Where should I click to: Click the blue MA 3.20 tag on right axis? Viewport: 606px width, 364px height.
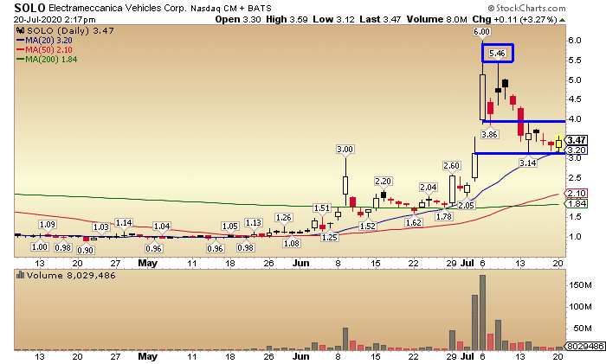pyautogui.click(x=577, y=150)
